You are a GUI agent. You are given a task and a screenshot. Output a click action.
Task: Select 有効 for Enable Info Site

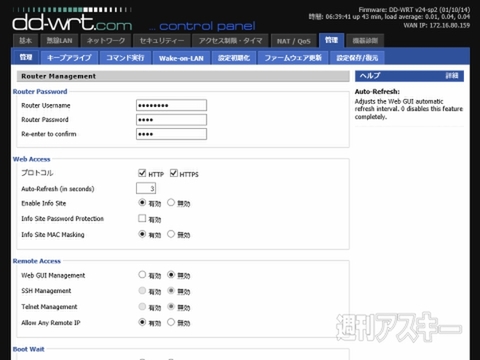click(x=142, y=203)
